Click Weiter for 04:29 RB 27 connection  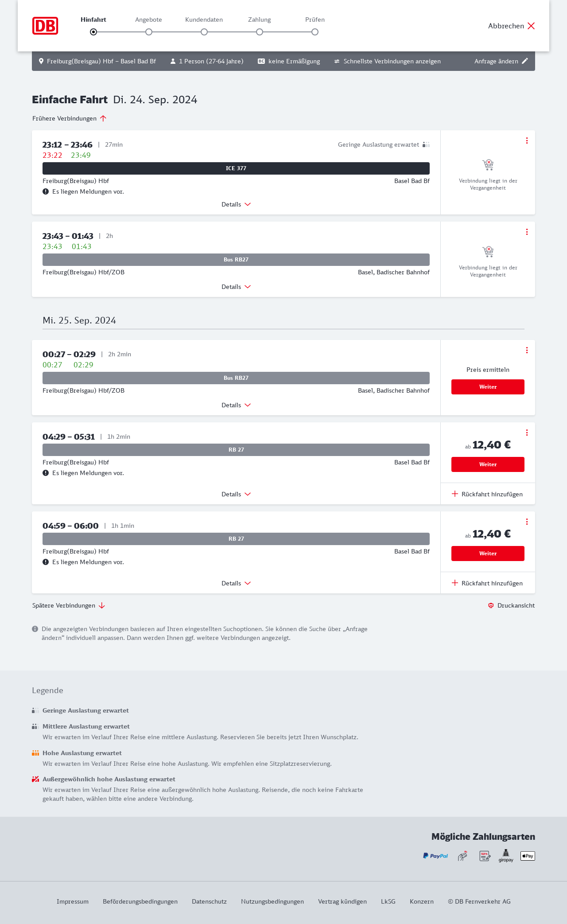(x=488, y=464)
